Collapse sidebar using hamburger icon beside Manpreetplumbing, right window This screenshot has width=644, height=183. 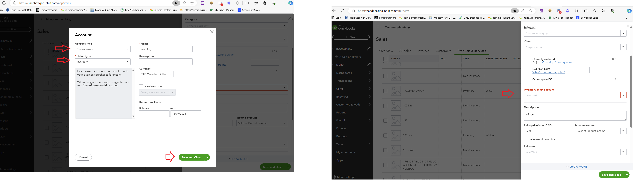(378, 27)
